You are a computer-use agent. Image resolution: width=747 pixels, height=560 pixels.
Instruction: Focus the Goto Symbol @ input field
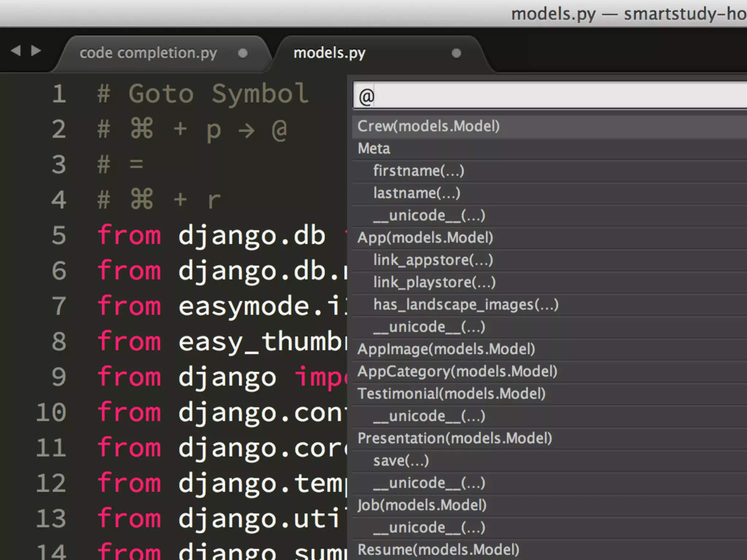[550, 96]
